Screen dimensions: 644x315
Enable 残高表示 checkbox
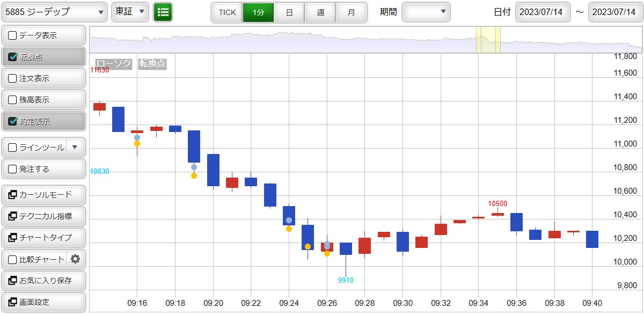pyautogui.click(x=12, y=100)
